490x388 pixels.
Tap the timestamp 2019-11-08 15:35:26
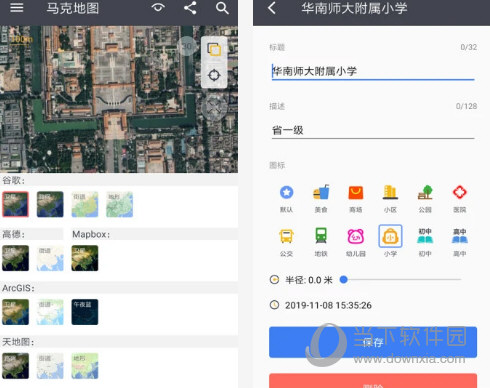click(x=328, y=305)
